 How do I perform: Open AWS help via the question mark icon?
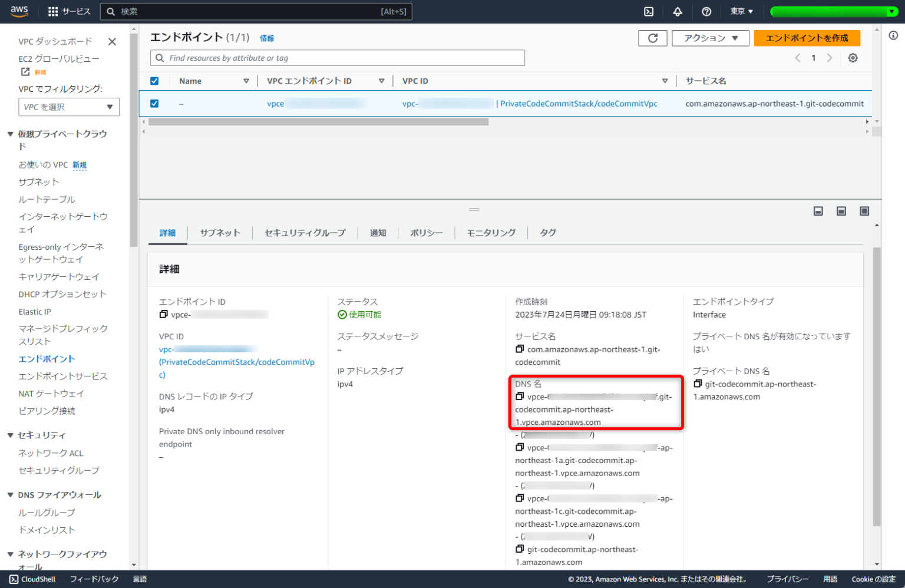click(706, 11)
